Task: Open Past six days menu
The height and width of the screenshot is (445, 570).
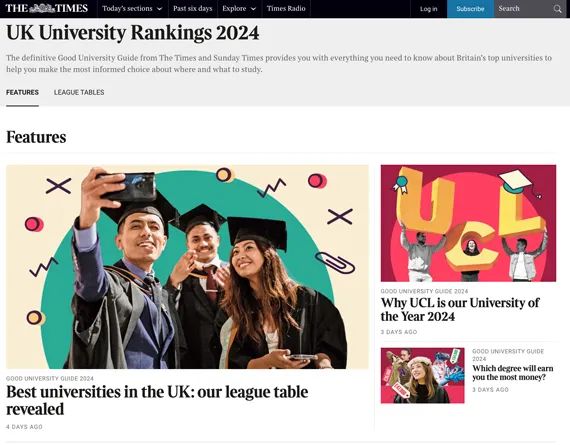Action: (192, 8)
